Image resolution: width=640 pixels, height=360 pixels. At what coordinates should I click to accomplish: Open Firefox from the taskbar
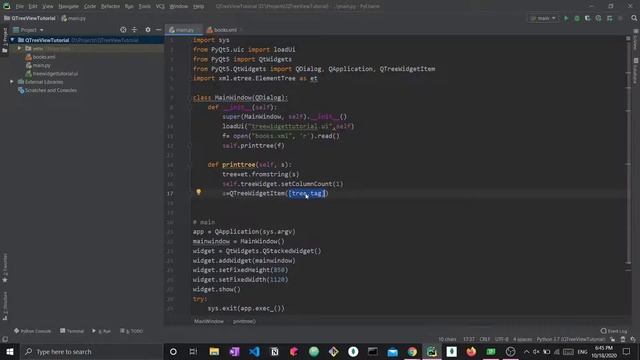pos(471,351)
